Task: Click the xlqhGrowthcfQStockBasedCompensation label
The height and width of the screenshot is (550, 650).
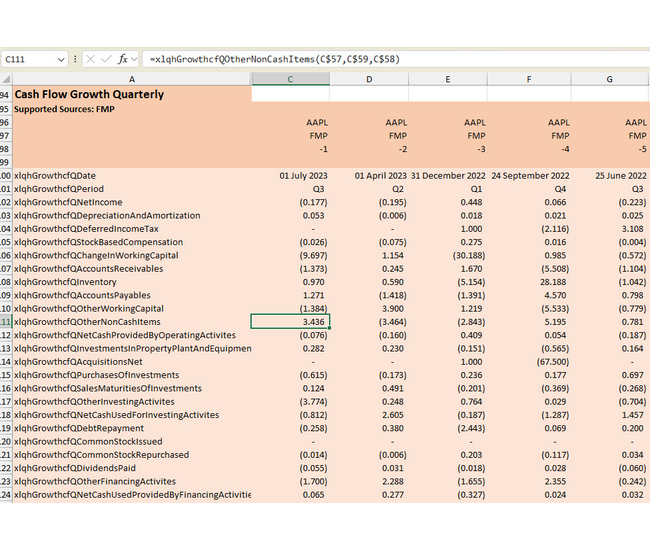Action: 98,242
